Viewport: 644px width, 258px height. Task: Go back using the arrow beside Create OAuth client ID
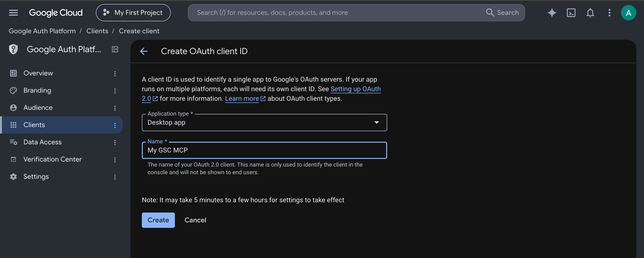tap(144, 52)
